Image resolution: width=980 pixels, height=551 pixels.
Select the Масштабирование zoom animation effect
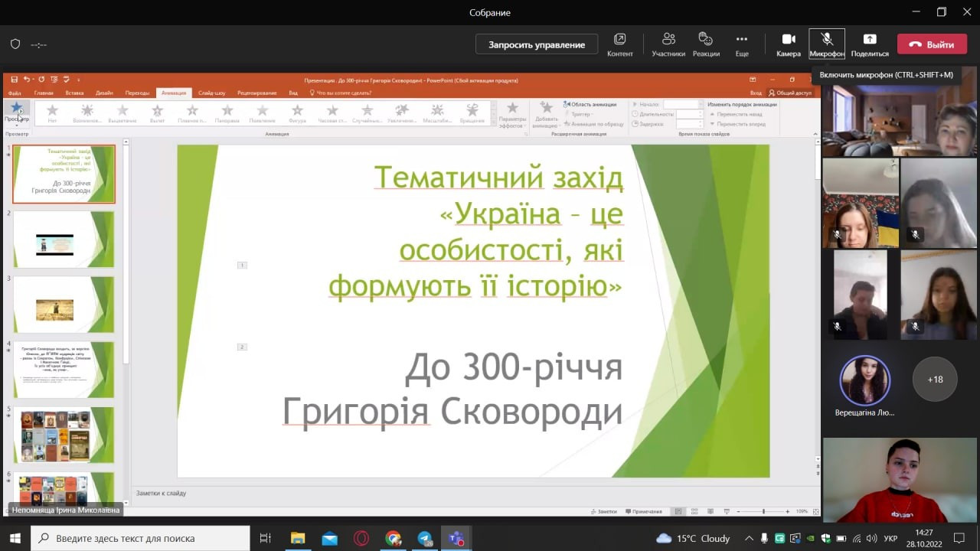coord(437,113)
